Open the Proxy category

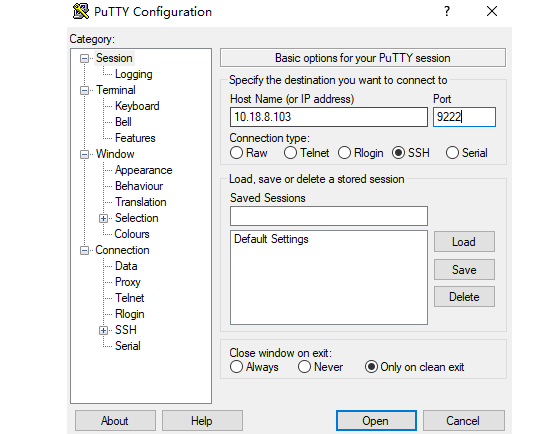coord(128,282)
